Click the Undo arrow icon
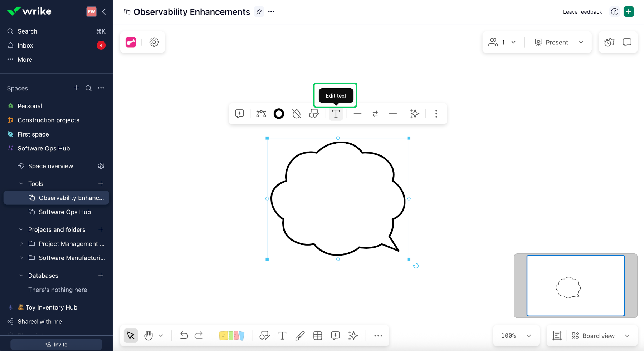 tap(184, 336)
